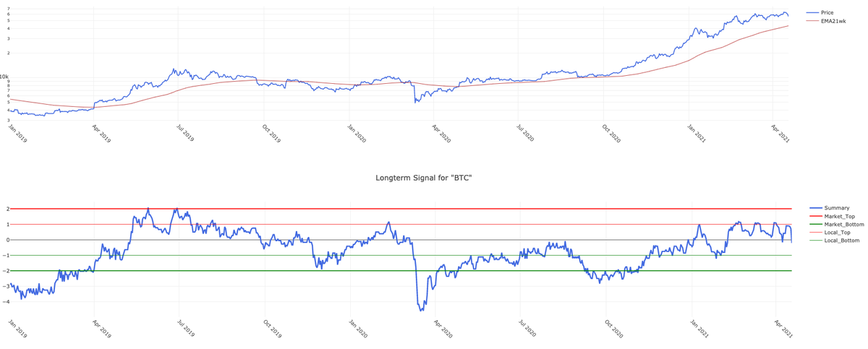Click 'Jan 2019' tick label under signal chart

[x=17, y=329]
